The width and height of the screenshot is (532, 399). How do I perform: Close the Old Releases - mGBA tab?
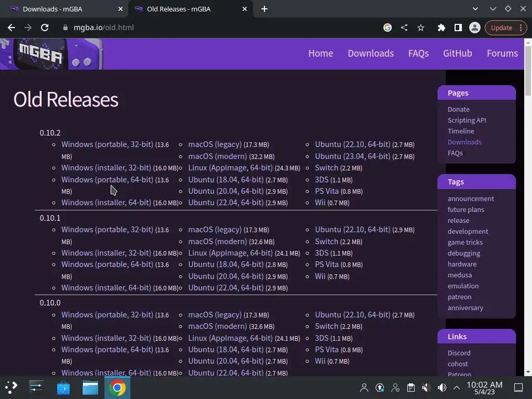tap(245, 9)
